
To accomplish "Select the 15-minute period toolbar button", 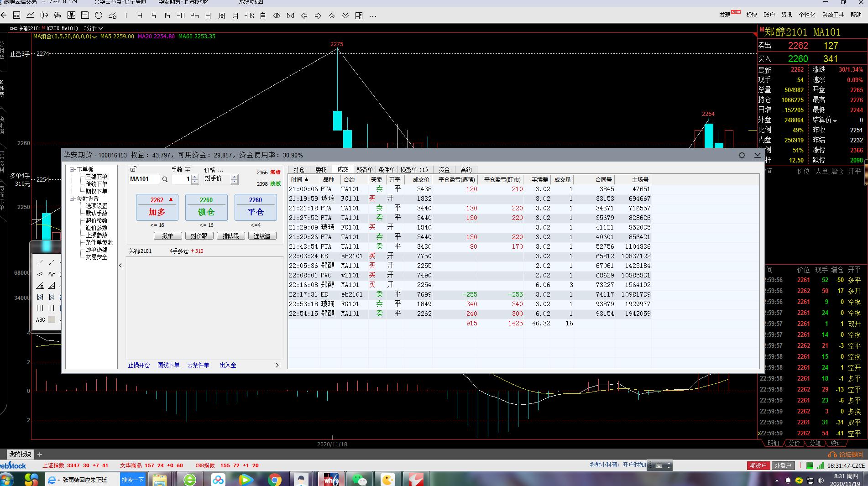I will (x=167, y=16).
